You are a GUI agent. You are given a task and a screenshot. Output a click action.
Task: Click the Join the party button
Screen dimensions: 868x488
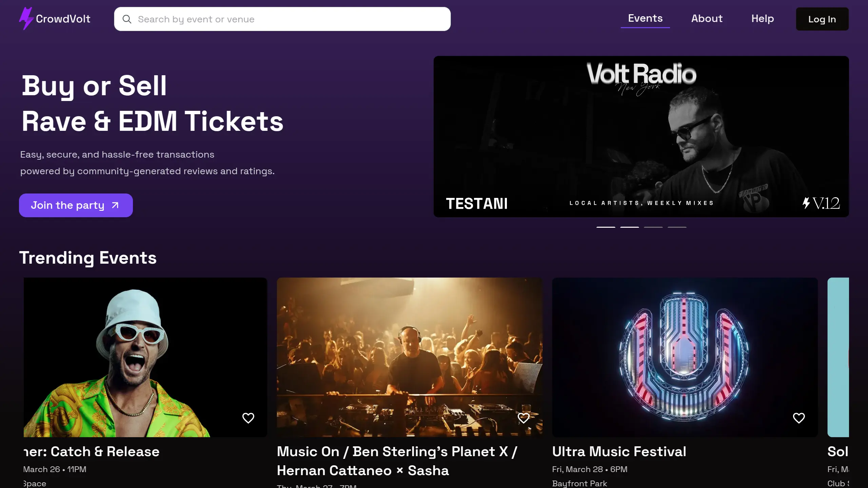tap(76, 205)
